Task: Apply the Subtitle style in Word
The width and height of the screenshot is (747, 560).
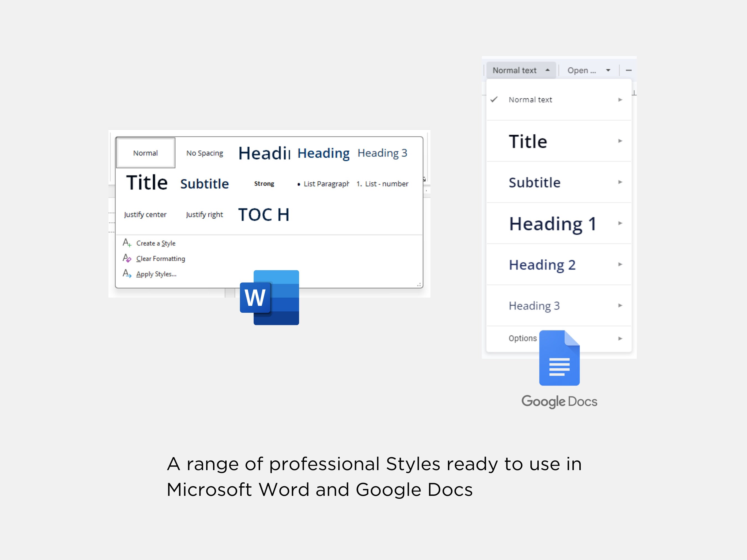Action: tap(204, 183)
